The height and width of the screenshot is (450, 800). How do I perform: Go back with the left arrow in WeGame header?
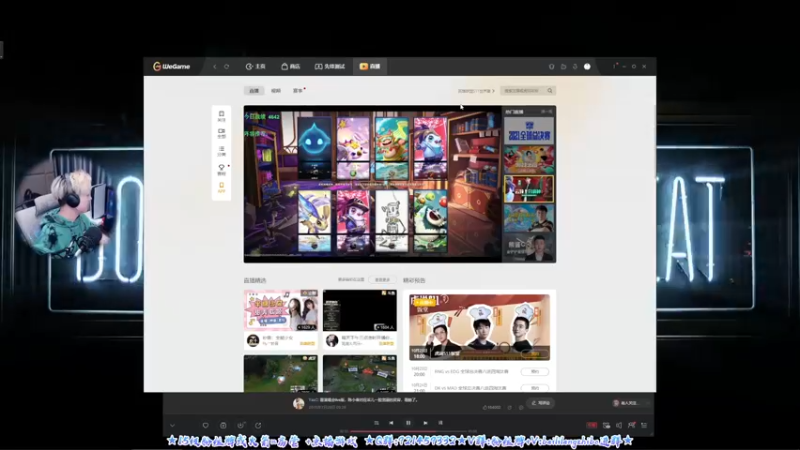click(215, 66)
